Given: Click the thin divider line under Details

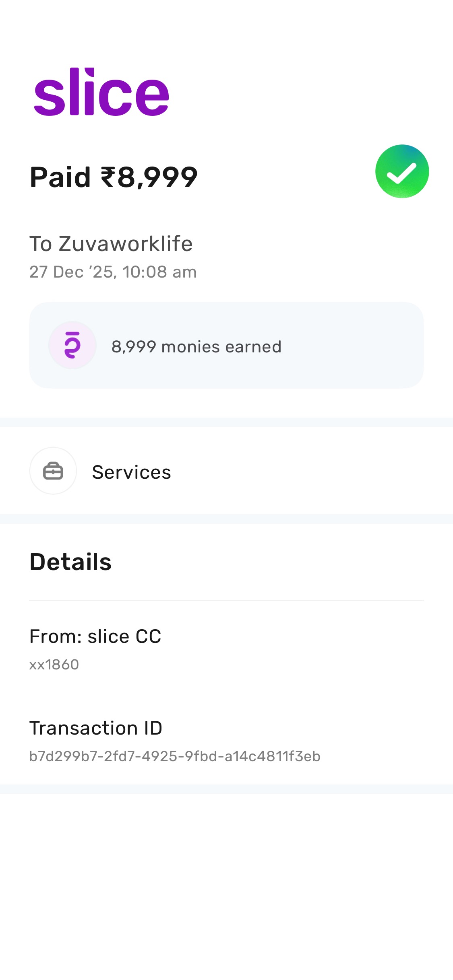Looking at the screenshot, I should click(226, 600).
